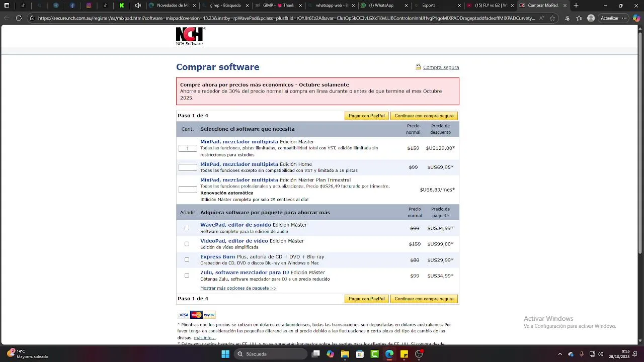Screen dimensions: 644x362
Task: Open the browser settings three-dot menu
Action: 624,18
